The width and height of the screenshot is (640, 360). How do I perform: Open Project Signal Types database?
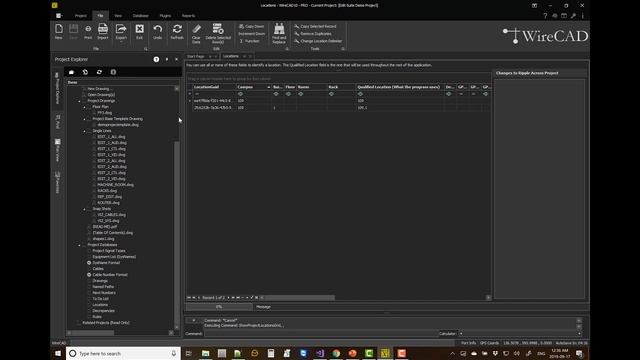click(x=109, y=251)
